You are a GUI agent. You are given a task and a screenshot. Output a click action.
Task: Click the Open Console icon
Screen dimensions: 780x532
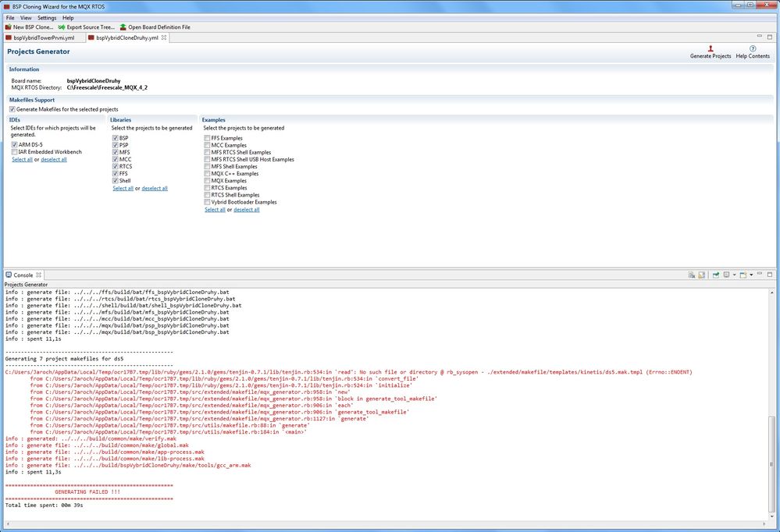pos(743,275)
